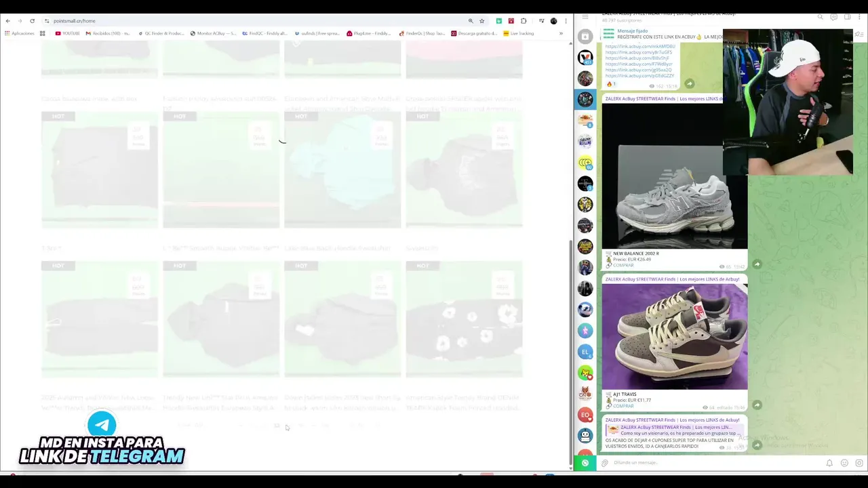Open the Telegram channel comments icon
Image resolution: width=868 pixels, height=488 pixels.
point(834,16)
